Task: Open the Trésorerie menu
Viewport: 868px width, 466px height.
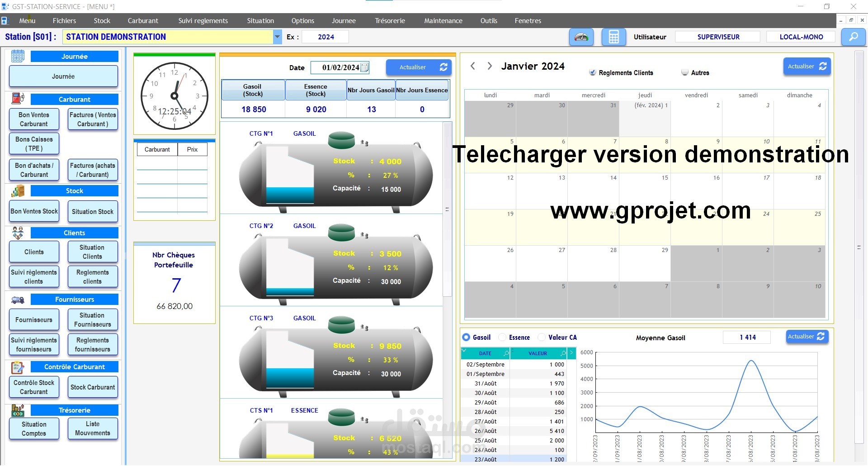Action: pos(390,21)
